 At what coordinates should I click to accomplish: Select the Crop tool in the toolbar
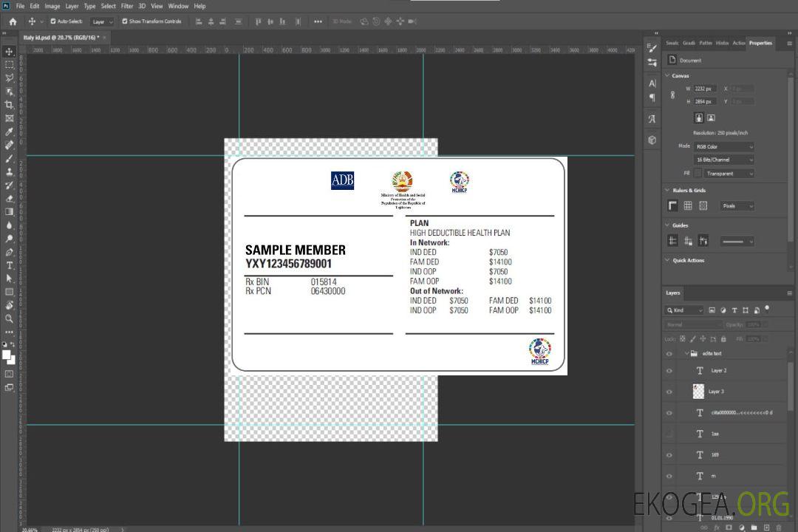click(10, 105)
